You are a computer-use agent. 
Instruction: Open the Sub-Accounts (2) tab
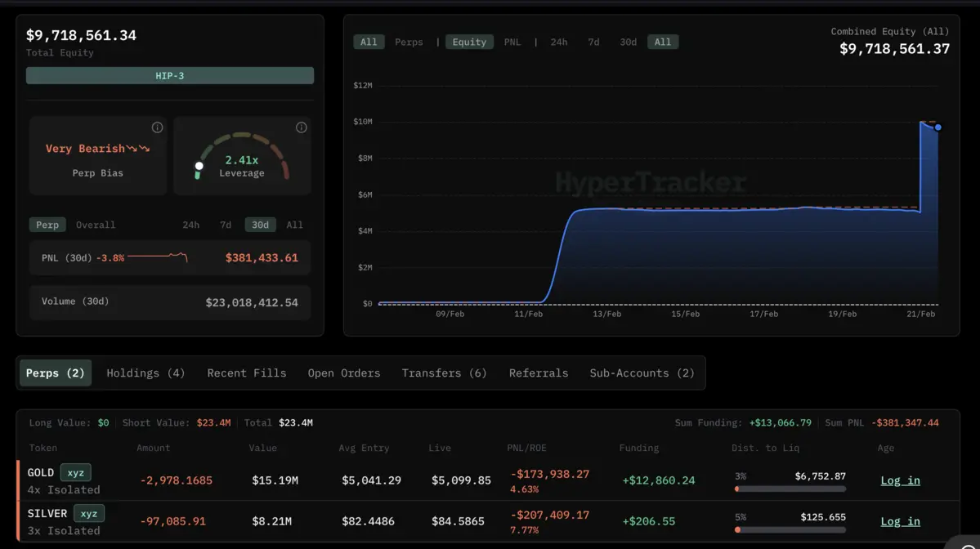[x=642, y=373]
